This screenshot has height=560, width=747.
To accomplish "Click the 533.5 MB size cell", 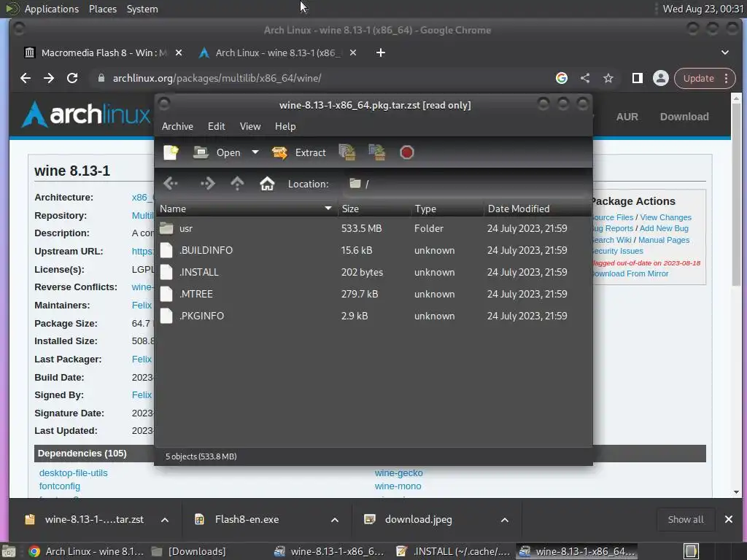I will 361,228.
